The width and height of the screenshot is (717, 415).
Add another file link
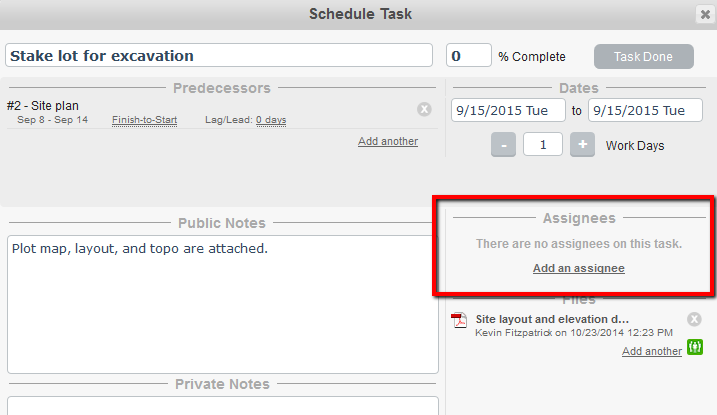652,351
